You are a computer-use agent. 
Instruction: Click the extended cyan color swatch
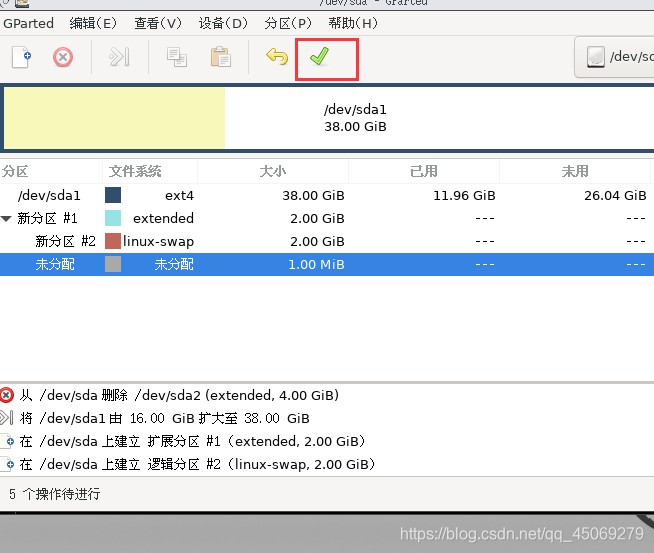point(113,218)
